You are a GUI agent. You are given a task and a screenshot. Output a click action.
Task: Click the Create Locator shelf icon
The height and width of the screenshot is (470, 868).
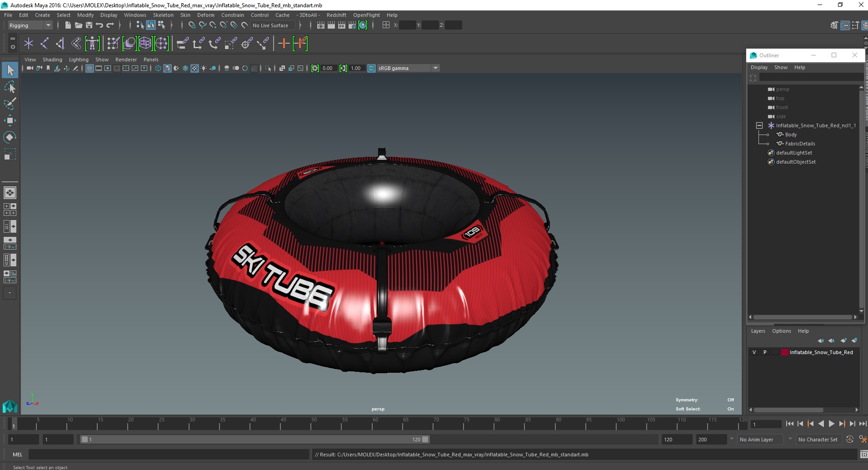29,44
